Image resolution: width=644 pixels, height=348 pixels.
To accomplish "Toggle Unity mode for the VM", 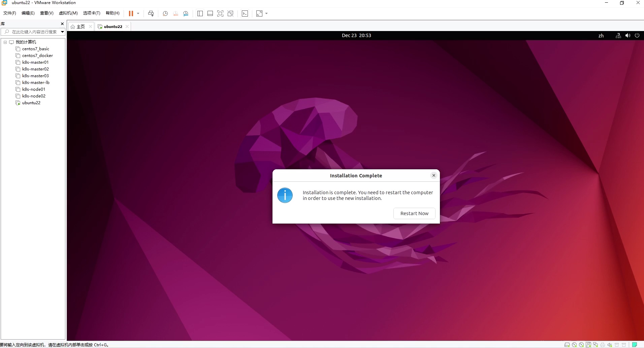I will [x=231, y=13].
